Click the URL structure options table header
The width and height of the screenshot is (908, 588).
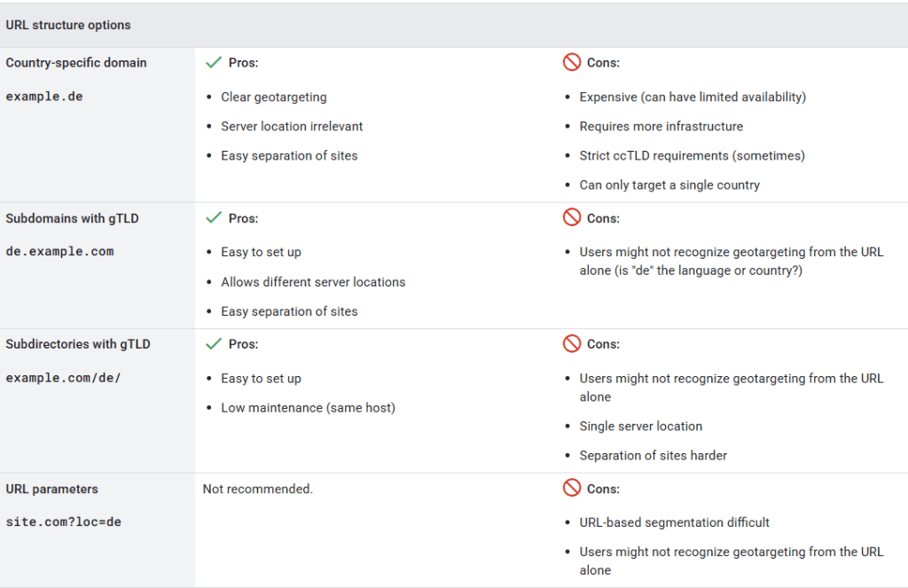(68, 25)
